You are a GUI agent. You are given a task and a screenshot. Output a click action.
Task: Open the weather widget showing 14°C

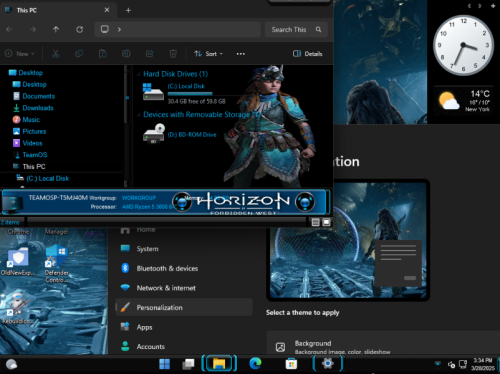464,101
